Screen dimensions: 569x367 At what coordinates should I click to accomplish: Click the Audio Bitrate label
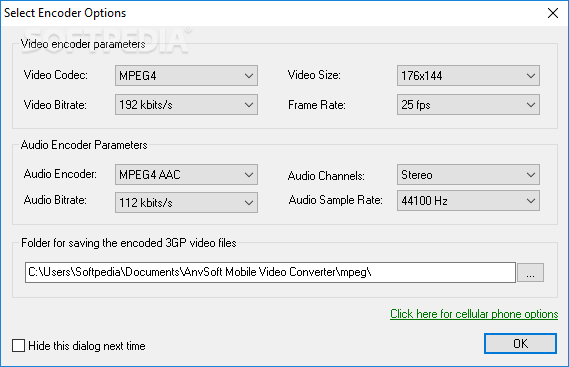55,200
